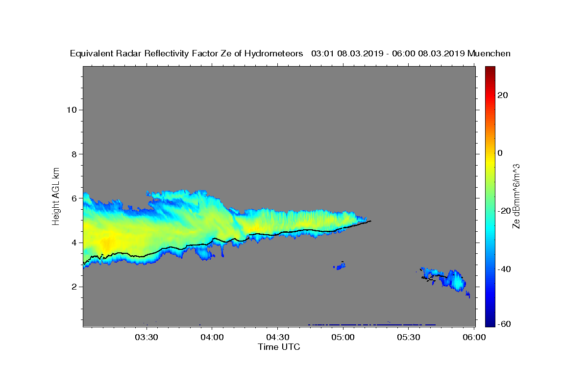Click the '8' height tick label
Image resolution: width=588 pixels, height=392 pixels.
click(x=74, y=154)
